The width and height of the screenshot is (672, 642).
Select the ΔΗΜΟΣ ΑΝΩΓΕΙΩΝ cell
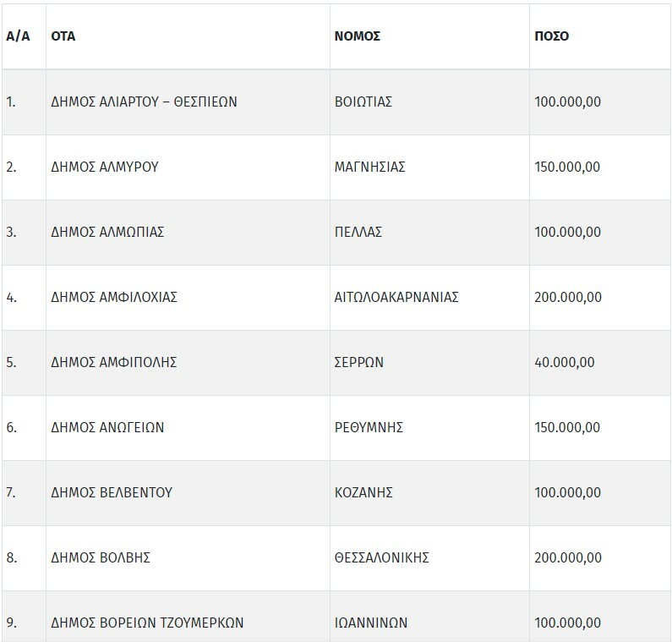coord(107,427)
